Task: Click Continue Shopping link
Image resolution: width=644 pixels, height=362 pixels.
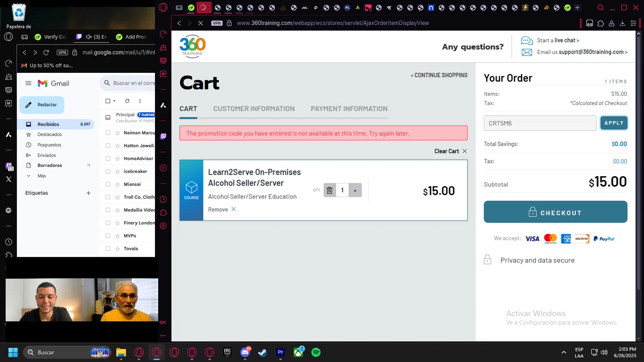Action: tap(439, 75)
